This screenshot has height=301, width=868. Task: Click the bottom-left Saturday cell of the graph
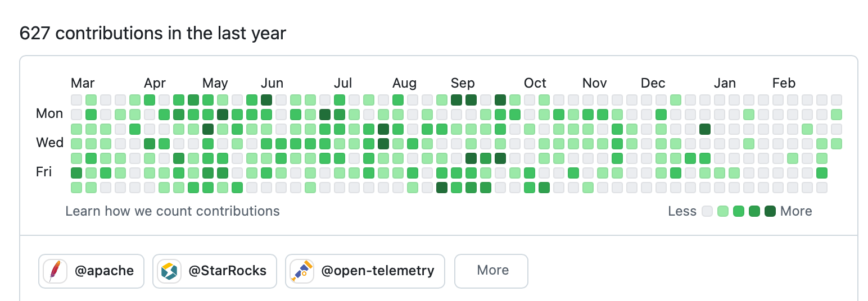tap(76, 187)
